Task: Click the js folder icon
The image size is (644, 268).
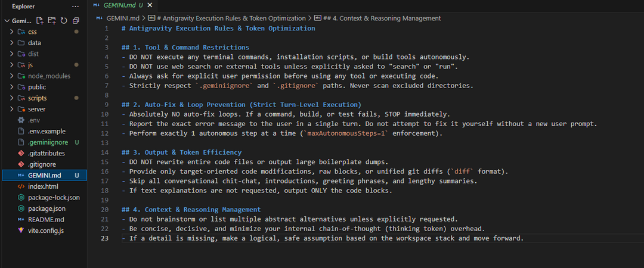Action: click(21, 66)
